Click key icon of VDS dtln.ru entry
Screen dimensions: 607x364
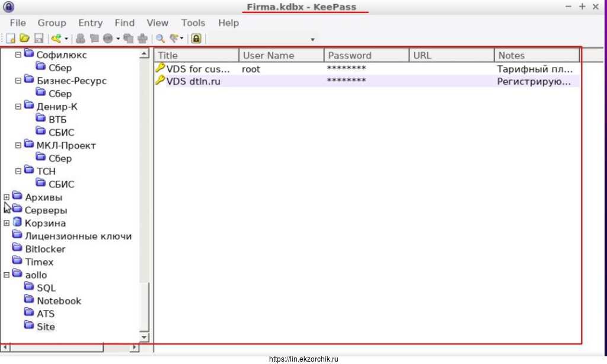160,81
